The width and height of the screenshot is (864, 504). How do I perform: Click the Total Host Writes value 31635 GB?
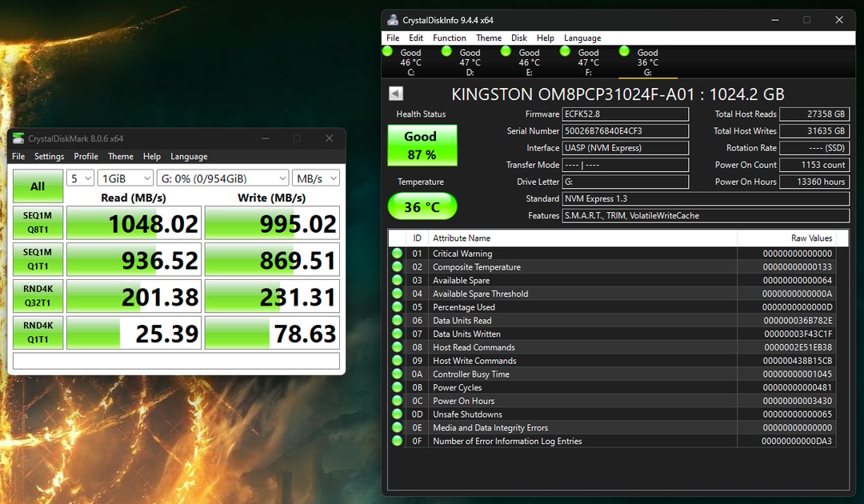click(814, 131)
